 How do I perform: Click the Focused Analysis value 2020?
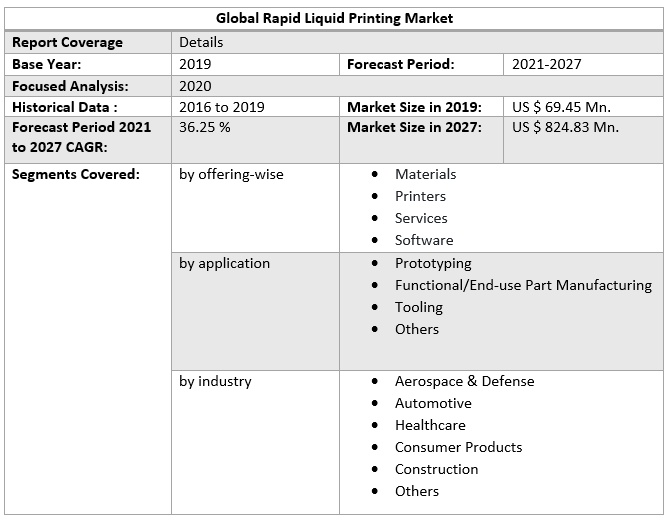point(196,86)
